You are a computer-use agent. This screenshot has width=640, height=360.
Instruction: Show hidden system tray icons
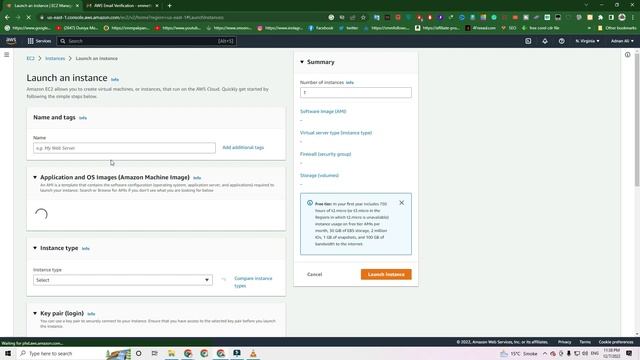[x=545, y=353]
